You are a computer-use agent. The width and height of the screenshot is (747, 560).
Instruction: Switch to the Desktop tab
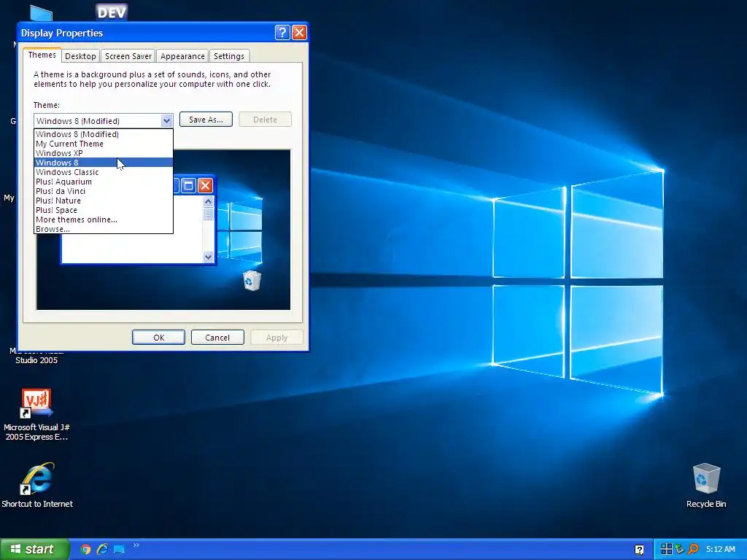(80, 56)
